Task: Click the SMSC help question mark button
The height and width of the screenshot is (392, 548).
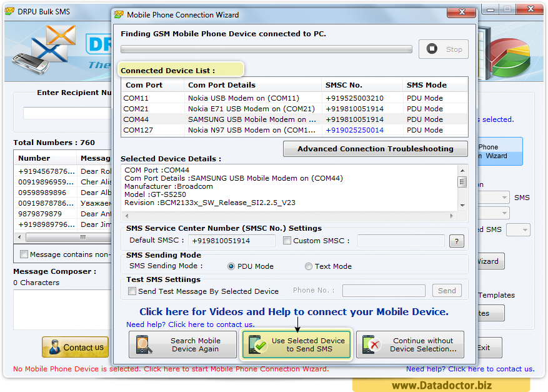Action: 456,241
